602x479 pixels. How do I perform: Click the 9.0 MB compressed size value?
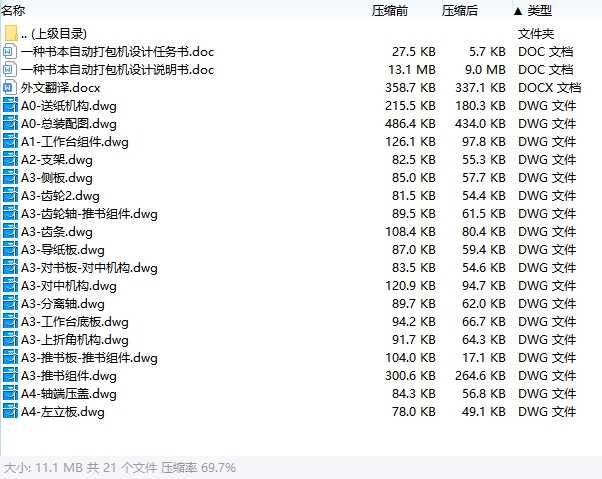pos(485,70)
